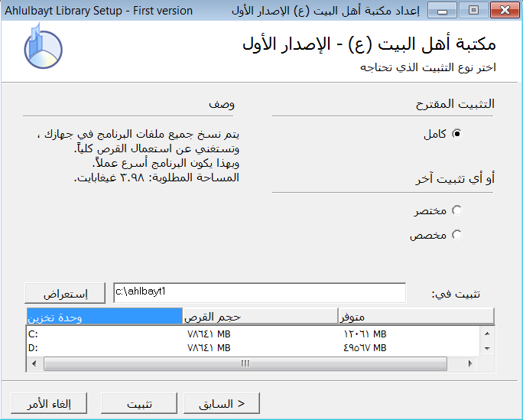Viewport: 523px width, 420px height.
Task: Click the إستعراض browse button
Action: pyautogui.click(x=65, y=293)
